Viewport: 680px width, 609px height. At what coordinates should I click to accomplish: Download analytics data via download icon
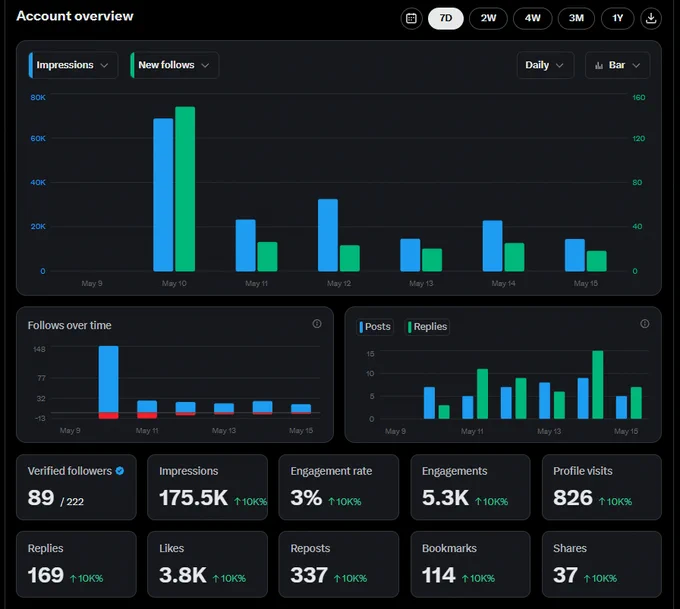(x=651, y=18)
